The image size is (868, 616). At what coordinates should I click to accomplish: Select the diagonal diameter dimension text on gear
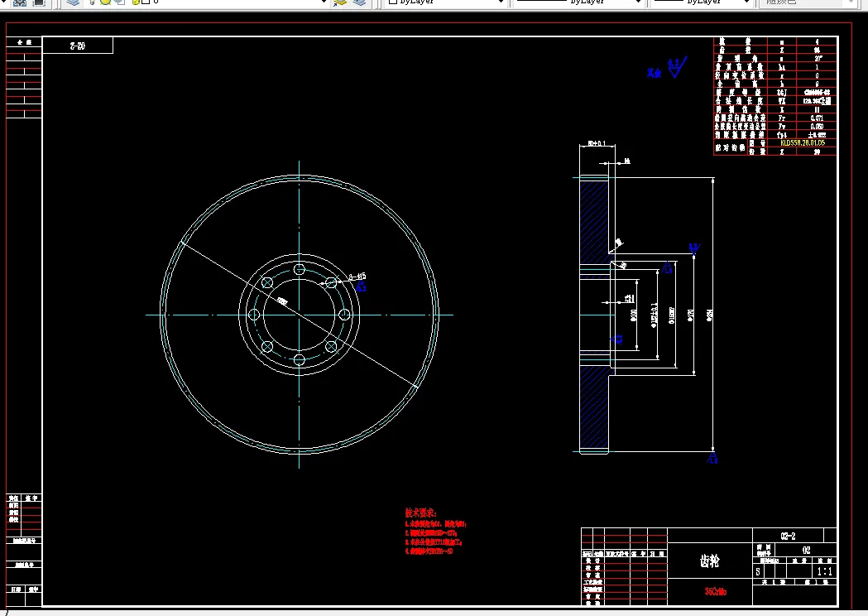(282, 301)
